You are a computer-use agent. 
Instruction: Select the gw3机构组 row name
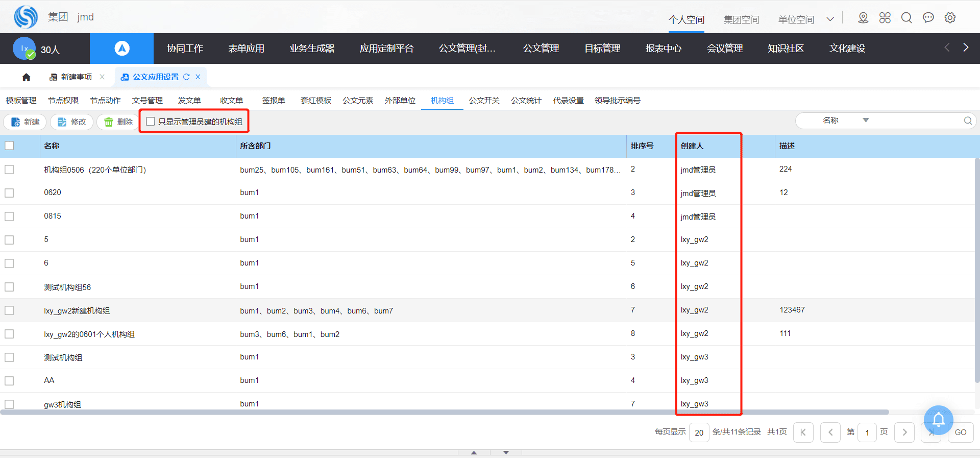62,404
